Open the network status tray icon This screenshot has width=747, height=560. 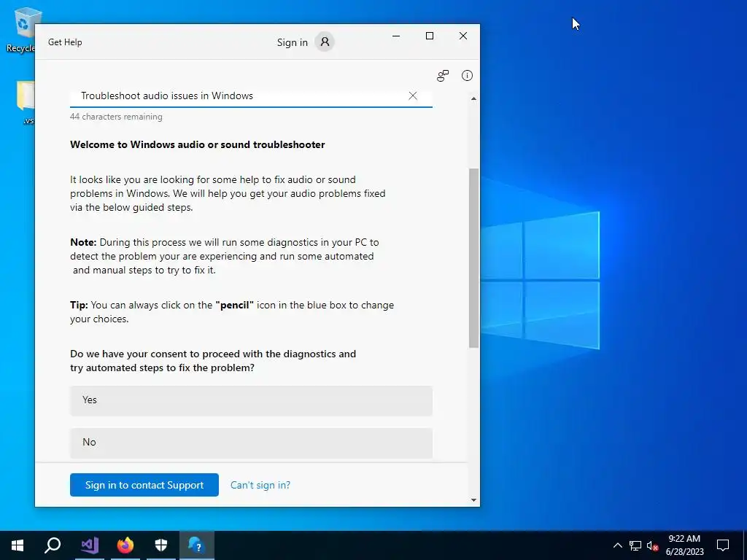[x=635, y=545]
